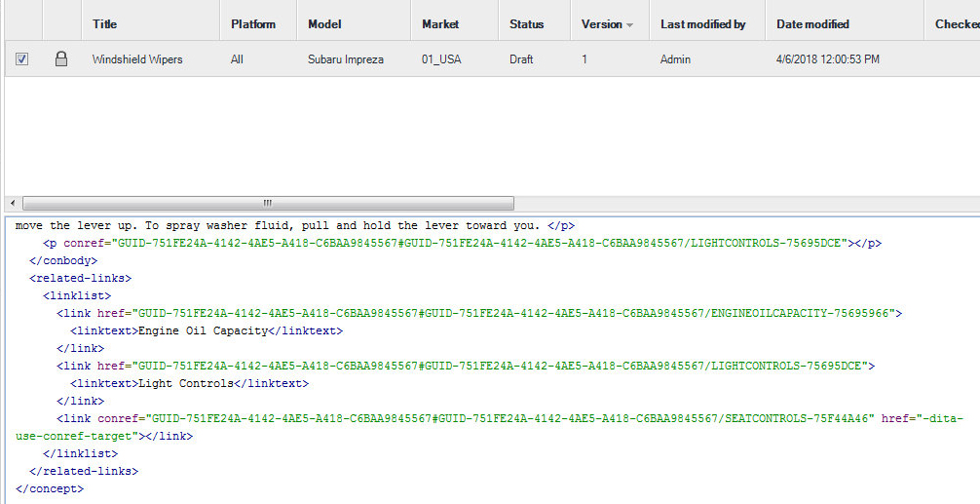Sort by the Date modified column

812,24
